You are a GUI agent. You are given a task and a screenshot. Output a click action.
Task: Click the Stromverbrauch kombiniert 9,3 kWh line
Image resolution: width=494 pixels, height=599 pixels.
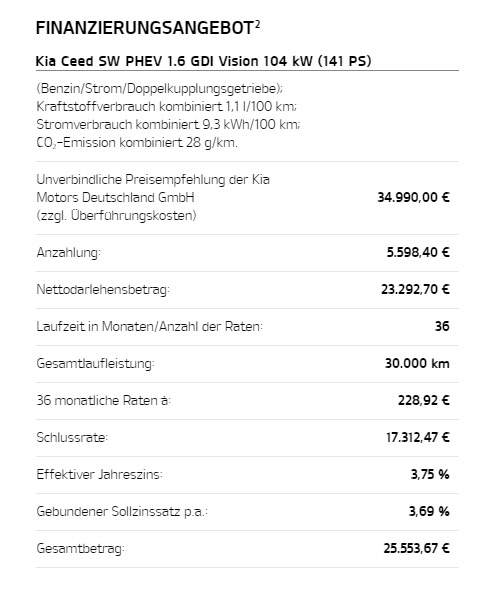[x=168, y=125]
